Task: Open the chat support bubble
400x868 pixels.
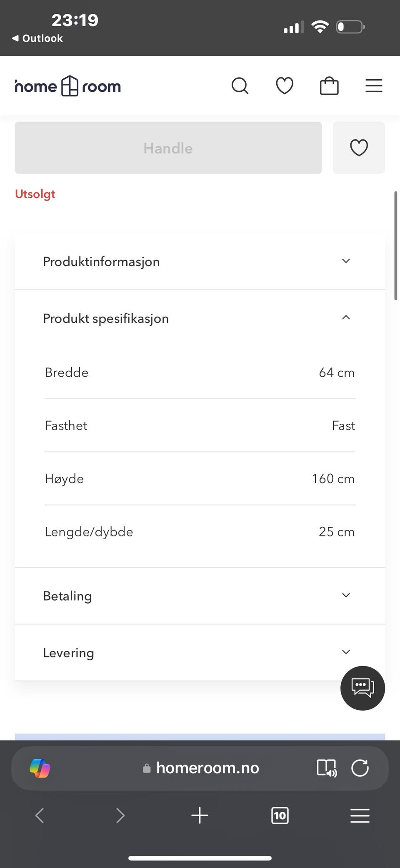Action: tap(362, 688)
